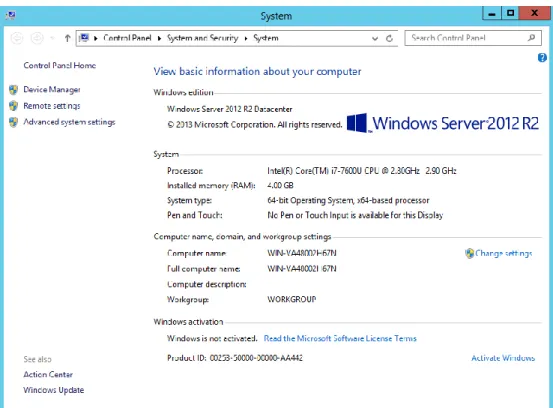Maximize the System window
The height and width of the screenshot is (408, 553).
(510, 13)
